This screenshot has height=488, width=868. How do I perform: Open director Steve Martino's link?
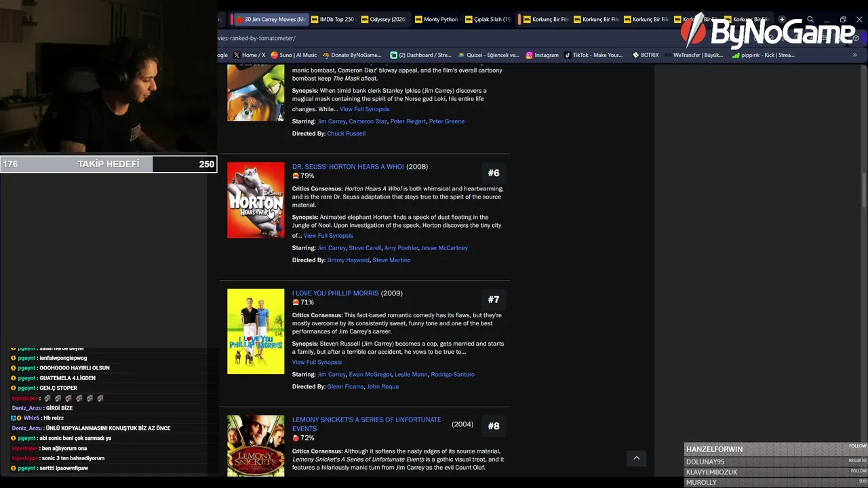pos(391,260)
